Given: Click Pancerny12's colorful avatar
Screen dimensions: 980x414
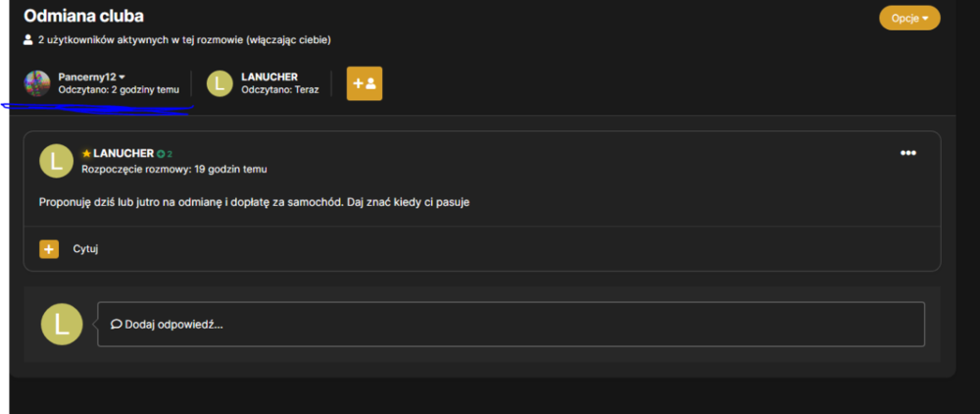Looking at the screenshot, I should tap(37, 83).
